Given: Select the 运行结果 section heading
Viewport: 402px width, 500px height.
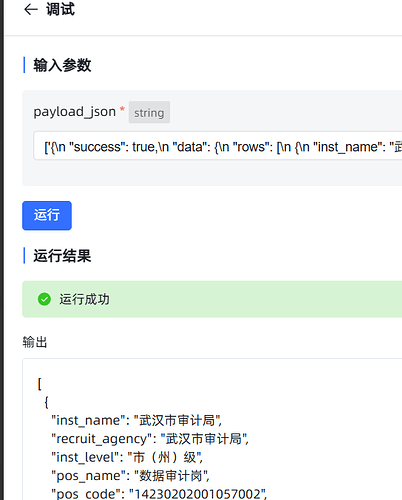Looking at the screenshot, I should click(x=62, y=256).
